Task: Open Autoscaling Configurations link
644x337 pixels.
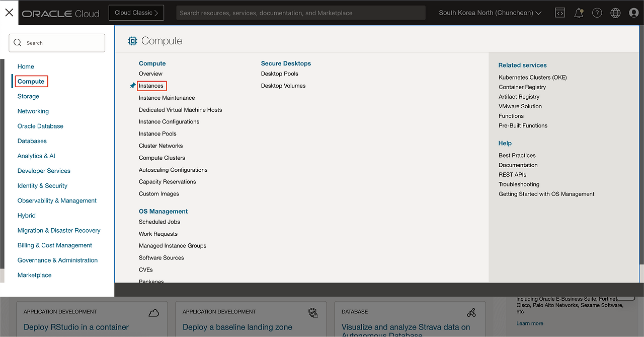Action: 173,170
